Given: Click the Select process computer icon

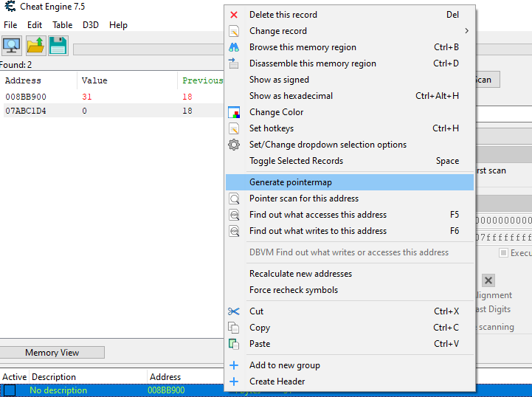Looking at the screenshot, I should (12, 46).
